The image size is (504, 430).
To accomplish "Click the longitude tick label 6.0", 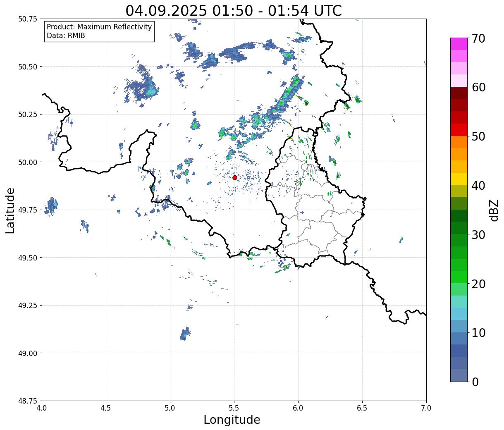I will point(298,408).
